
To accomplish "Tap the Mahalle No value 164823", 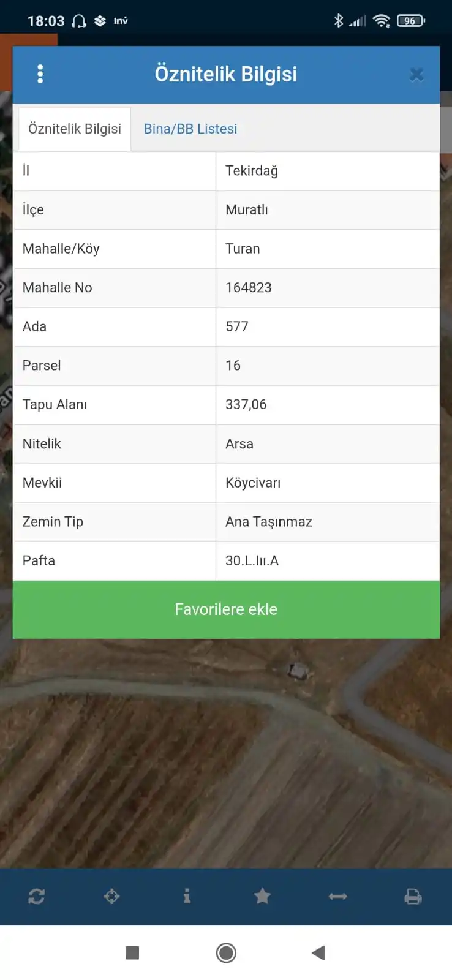I will [249, 287].
